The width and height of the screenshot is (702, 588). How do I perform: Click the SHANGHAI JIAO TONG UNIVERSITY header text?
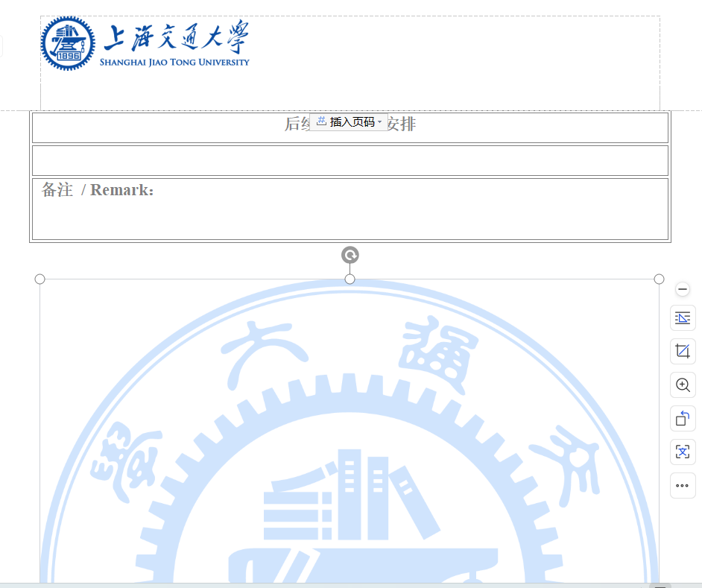coord(174,63)
